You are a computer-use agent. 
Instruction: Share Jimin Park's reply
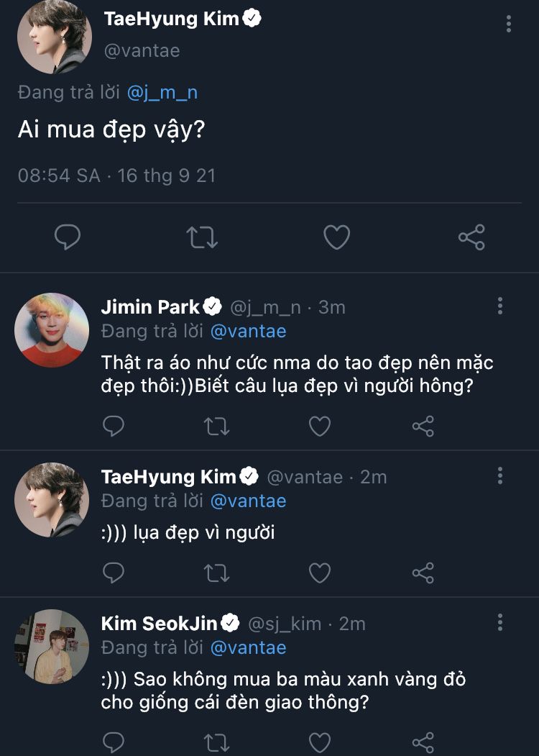(x=423, y=427)
